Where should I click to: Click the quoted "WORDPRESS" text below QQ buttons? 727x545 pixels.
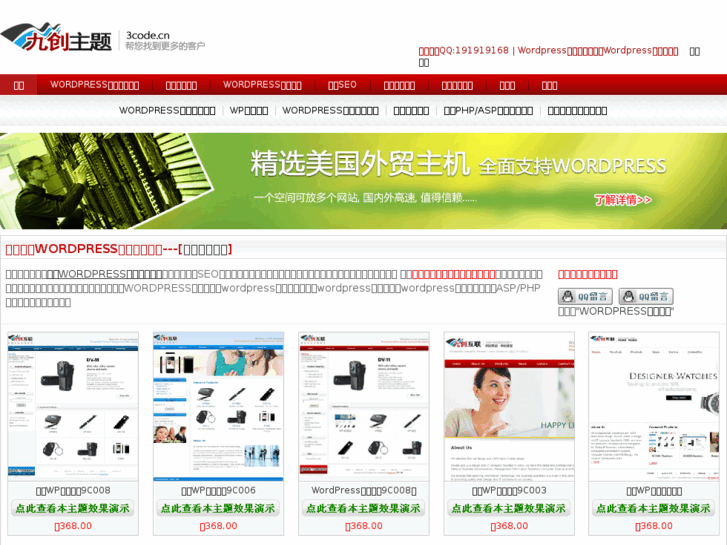point(616,311)
